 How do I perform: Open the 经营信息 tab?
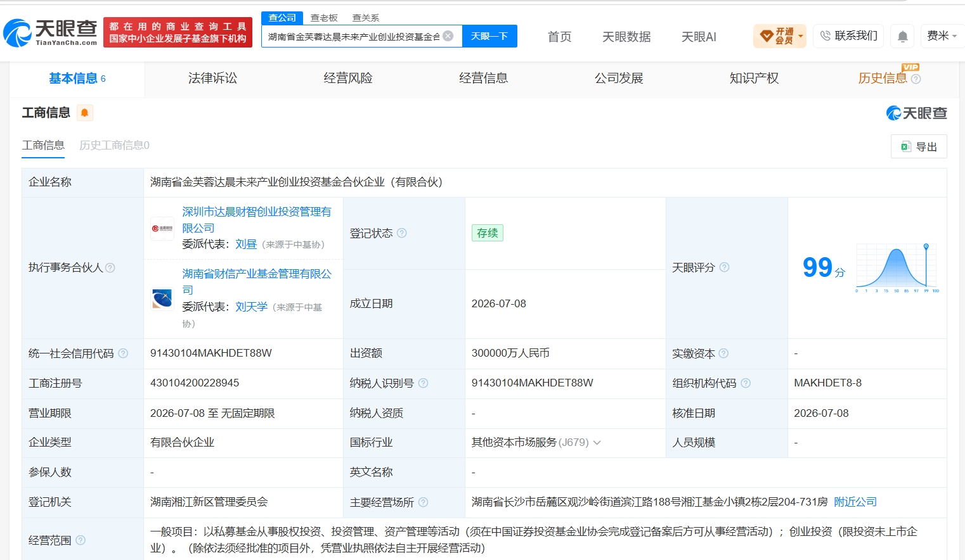(x=483, y=79)
